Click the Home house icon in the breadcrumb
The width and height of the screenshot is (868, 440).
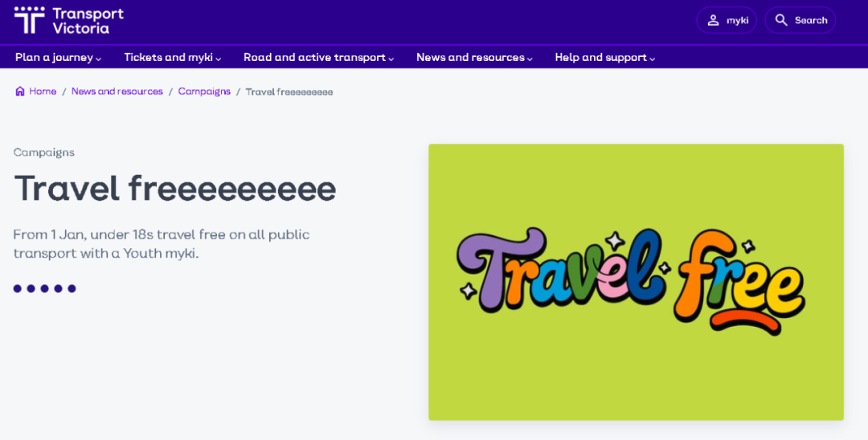click(20, 92)
